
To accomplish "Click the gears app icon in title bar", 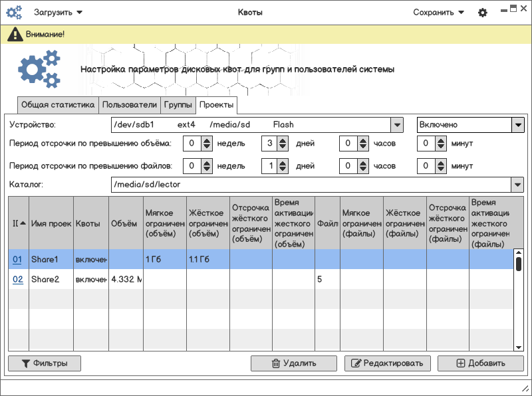I will point(14,12).
